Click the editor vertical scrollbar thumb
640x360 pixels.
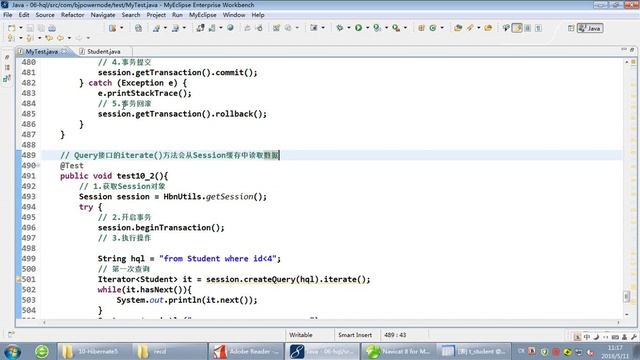pos(627,296)
